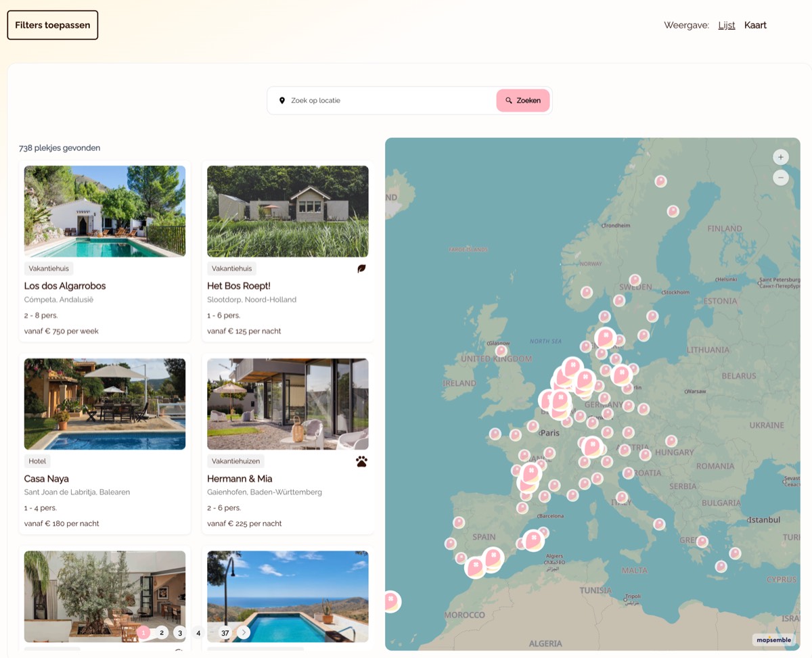Open Los dos Algarrobos listing photo
812x658 pixels.
pos(105,211)
